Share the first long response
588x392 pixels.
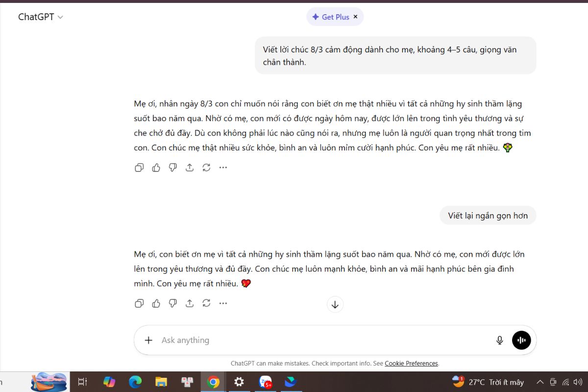point(190,168)
